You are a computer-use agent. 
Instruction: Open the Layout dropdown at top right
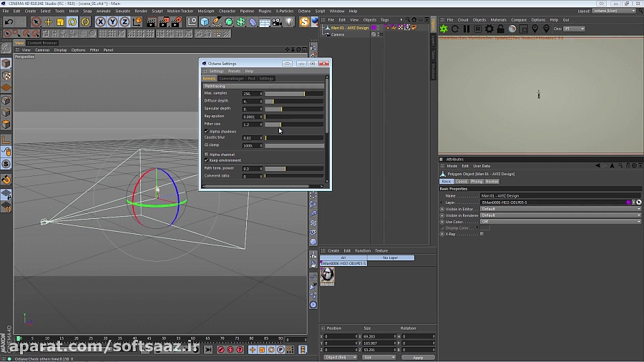click(614, 11)
